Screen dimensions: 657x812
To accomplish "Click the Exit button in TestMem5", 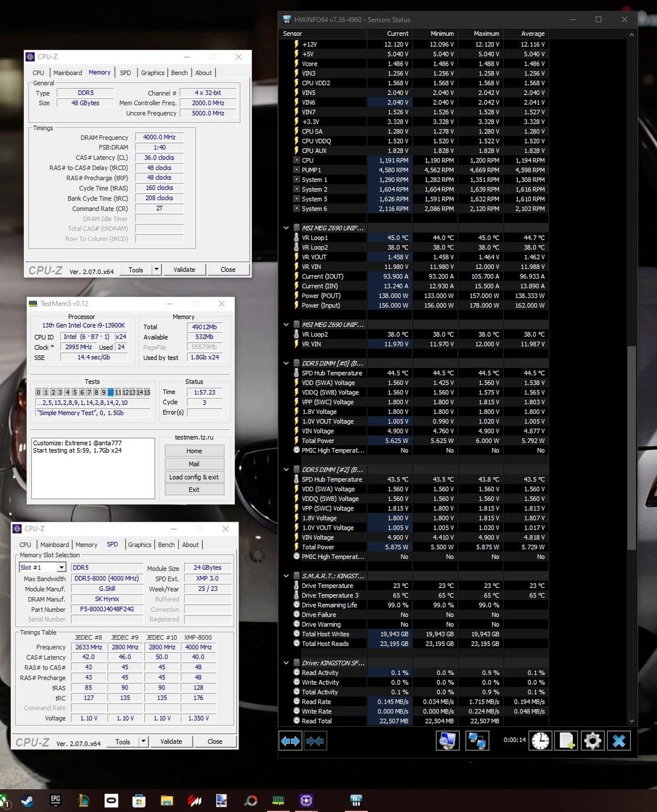I will (194, 489).
